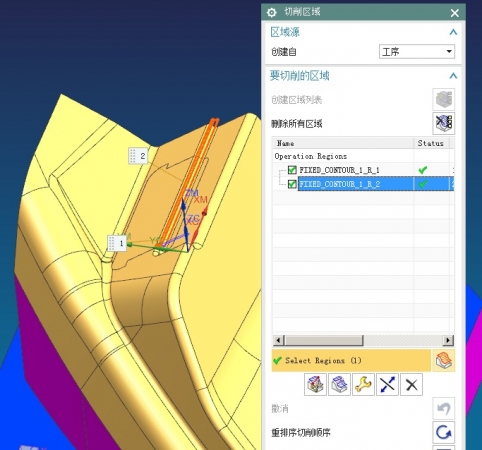The image size is (482, 450).
Task: Collapse the 区域源 section
Action: click(x=453, y=32)
